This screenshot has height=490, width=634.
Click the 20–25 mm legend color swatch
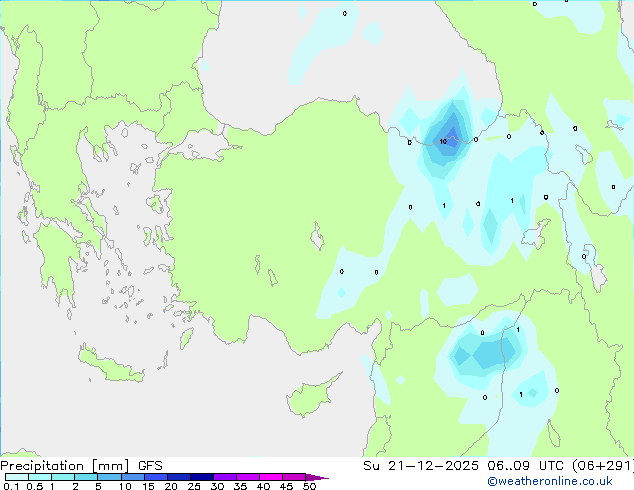[x=178, y=477]
